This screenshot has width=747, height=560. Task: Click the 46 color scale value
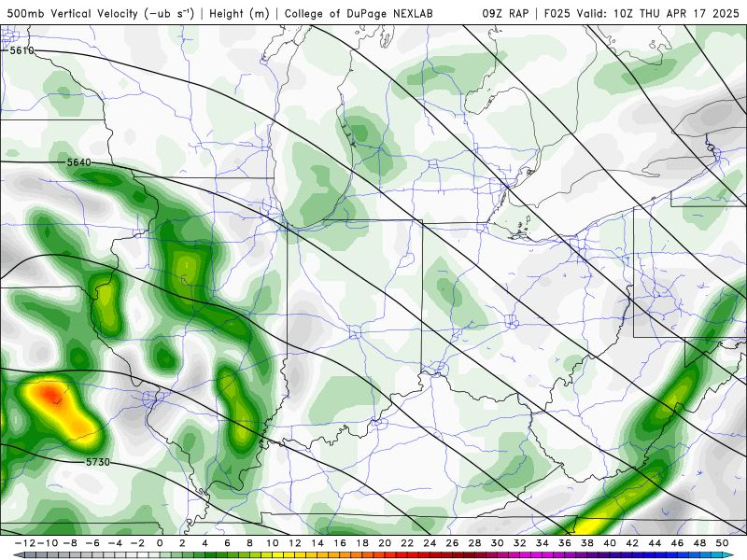tap(677, 543)
